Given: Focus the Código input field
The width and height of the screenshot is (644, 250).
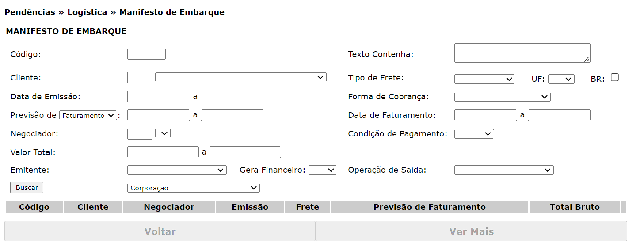Looking at the screenshot, I should [146, 54].
